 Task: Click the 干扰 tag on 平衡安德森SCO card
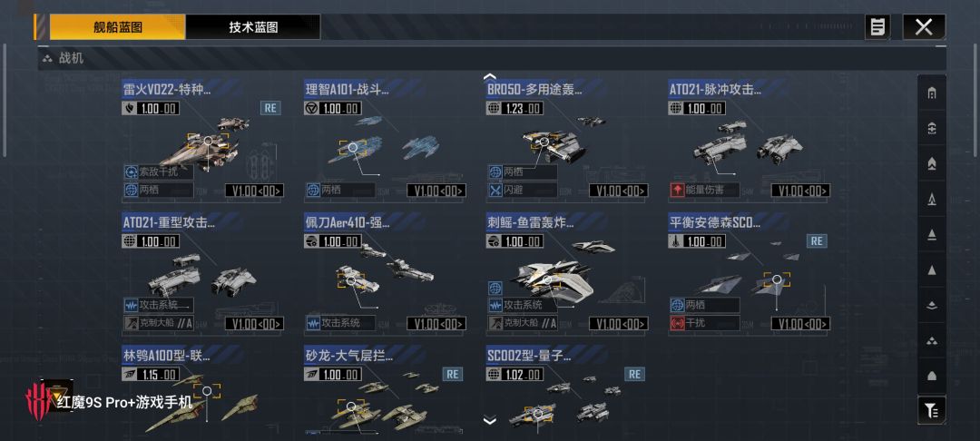(705, 324)
